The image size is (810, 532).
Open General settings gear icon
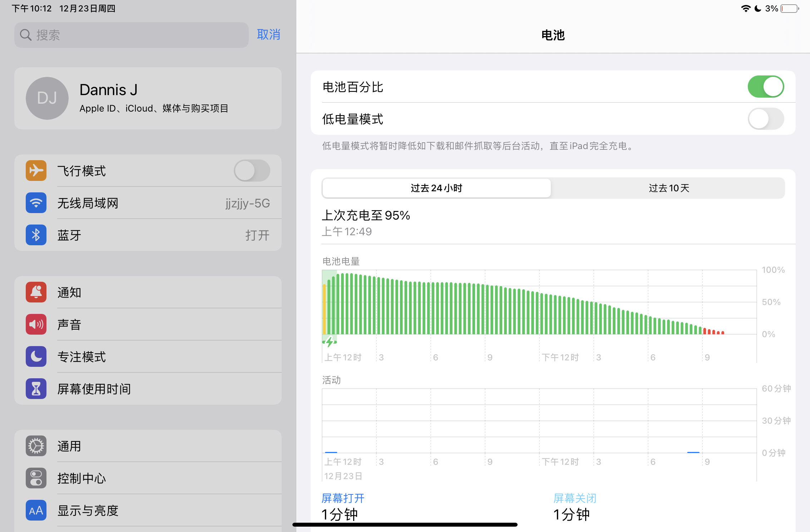pos(36,446)
